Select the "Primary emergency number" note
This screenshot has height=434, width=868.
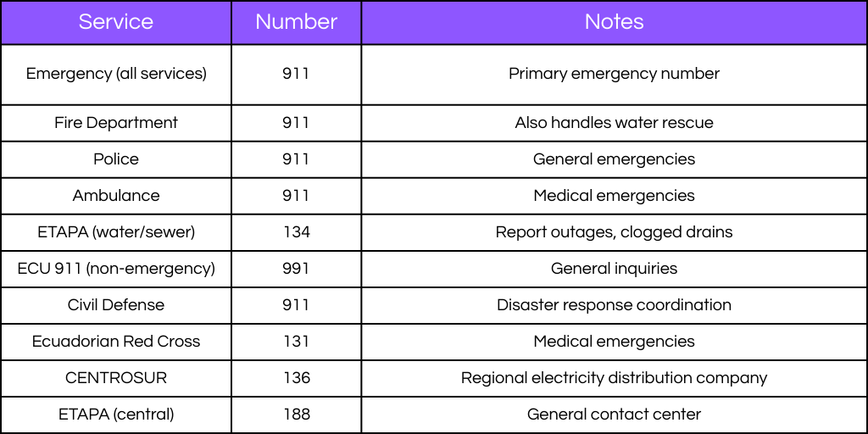(614, 74)
